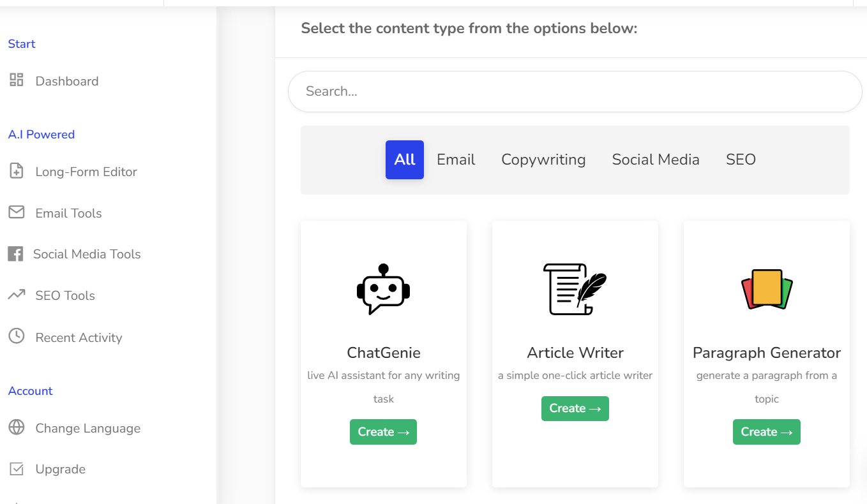Show the Social Media category tab
The image size is (867, 504).
pos(656,159)
